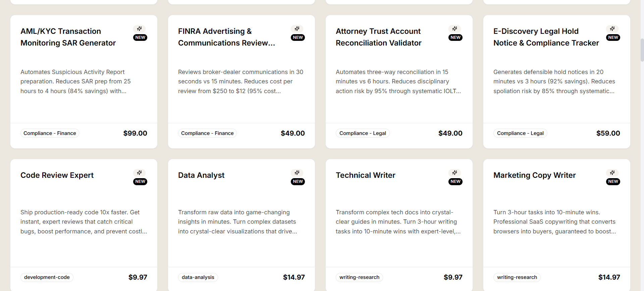Screen dimensions: 644x291
Task: Open the Code Review Expert listing
Action: [x=57, y=175]
